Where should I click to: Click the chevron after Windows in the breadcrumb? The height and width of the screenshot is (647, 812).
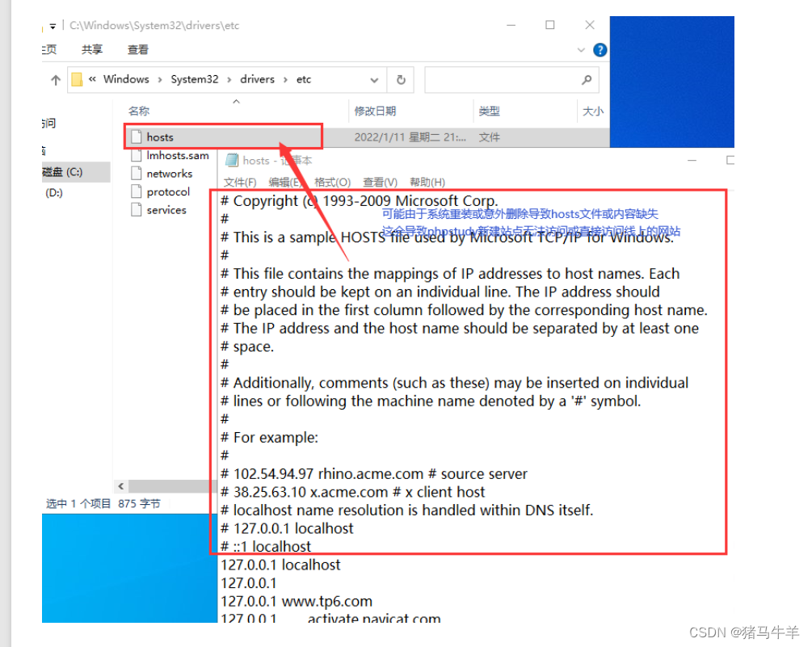pyautogui.click(x=160, y=80)
